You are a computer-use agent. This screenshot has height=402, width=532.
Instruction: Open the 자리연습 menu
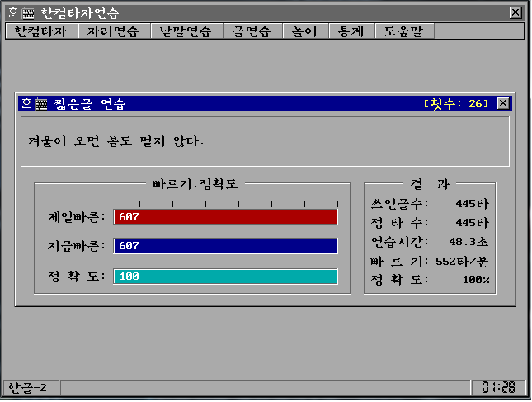[114, 31]
